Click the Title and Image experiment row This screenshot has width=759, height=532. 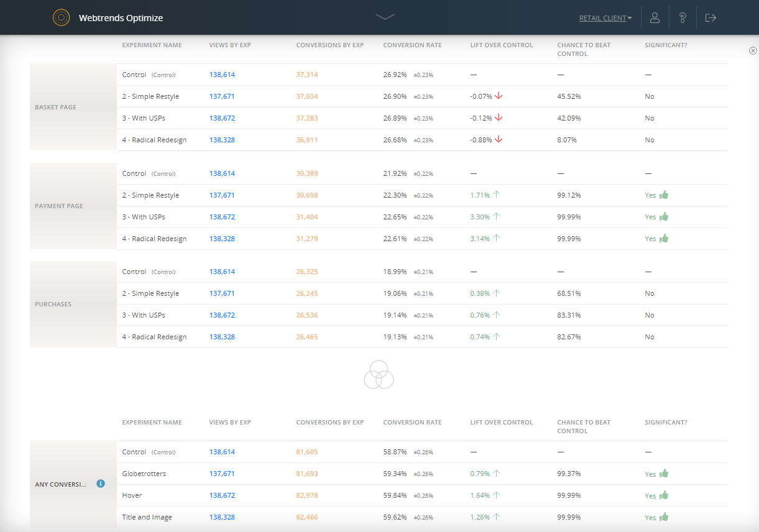click(x=147, y=517)
